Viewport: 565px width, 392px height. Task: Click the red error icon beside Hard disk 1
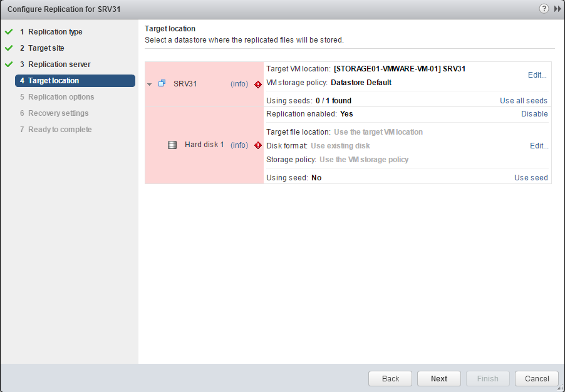(x=258, y=145)
